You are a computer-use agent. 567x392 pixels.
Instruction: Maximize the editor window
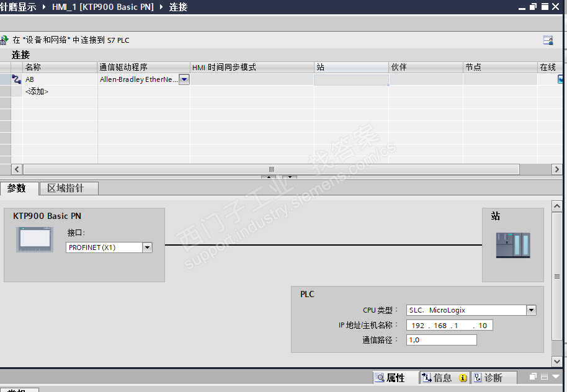click(545, 6)
